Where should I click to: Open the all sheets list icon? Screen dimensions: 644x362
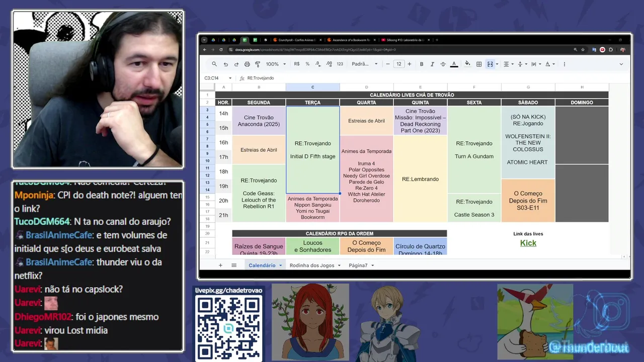coord(234,265)
